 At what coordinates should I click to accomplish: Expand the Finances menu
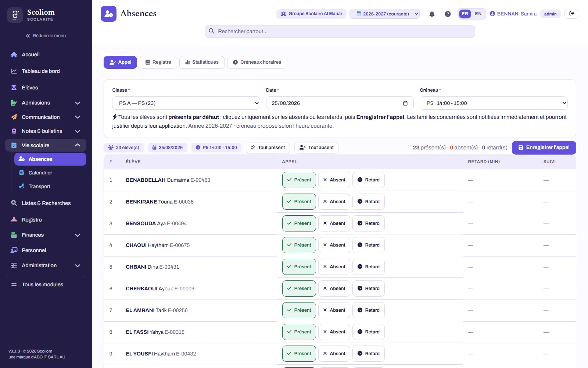46,235
